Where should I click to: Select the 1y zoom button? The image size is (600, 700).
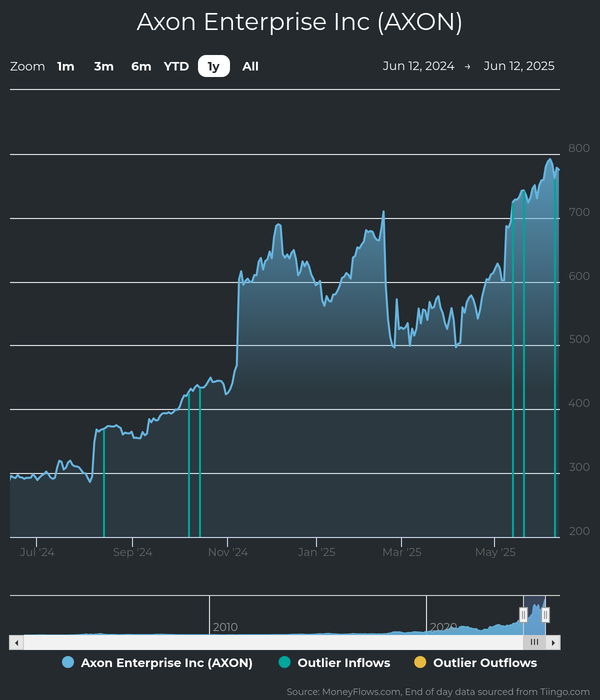click(214, 66)
